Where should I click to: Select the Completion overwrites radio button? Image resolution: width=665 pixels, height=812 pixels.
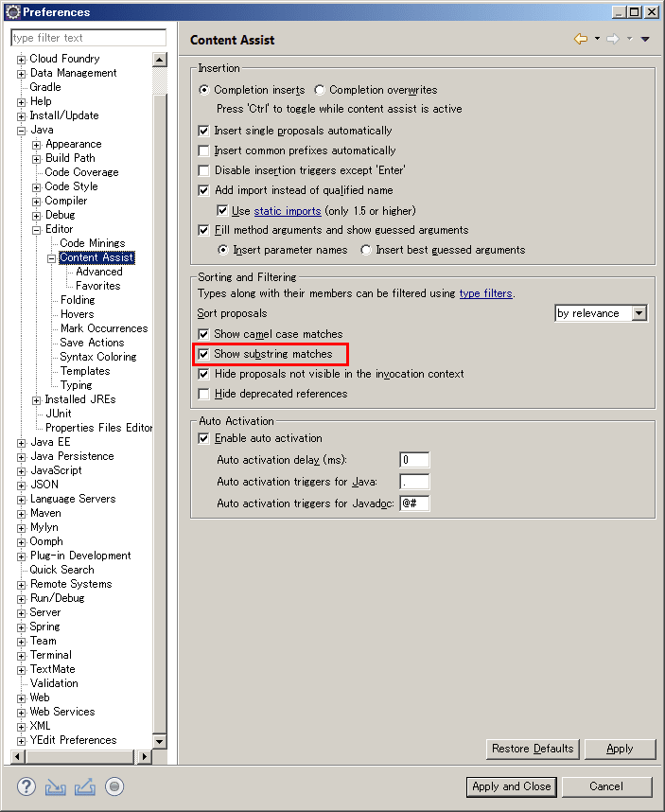[320, 90]
